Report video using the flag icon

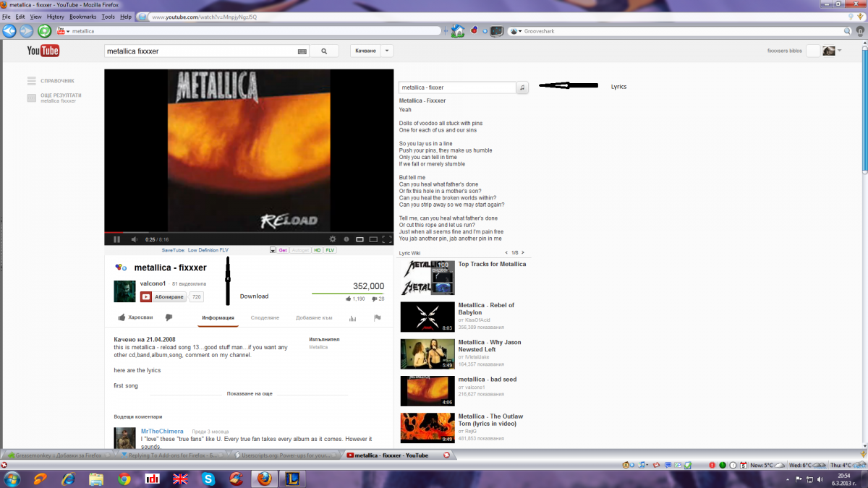pos(377,318)
